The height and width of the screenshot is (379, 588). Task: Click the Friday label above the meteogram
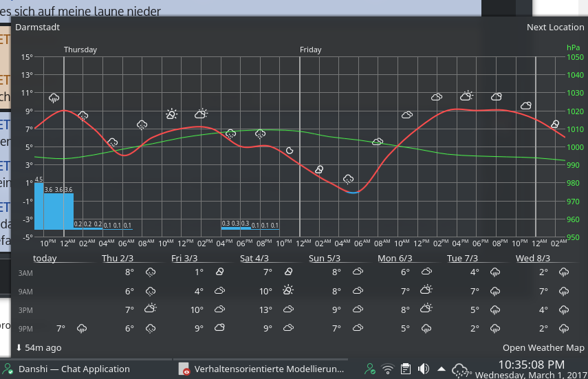310,50
